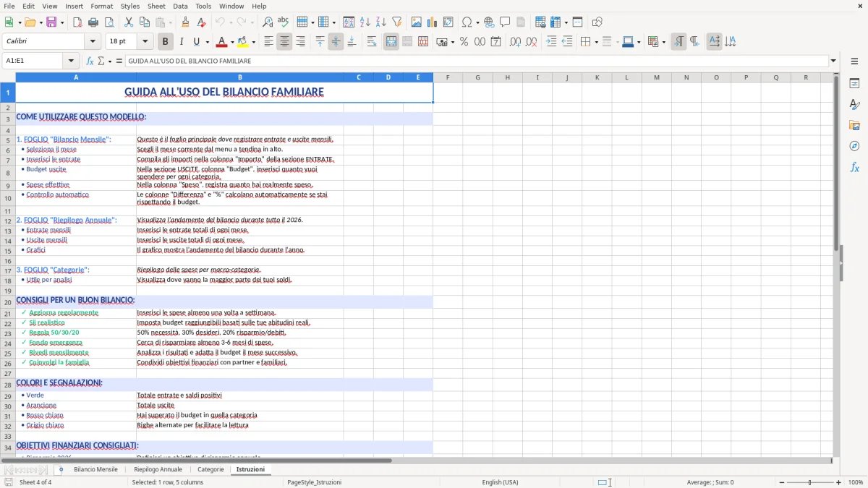The height and width of the screenshot is (488, 868).
Task: Click the Sort Descending icon
Action: [381, 22]
